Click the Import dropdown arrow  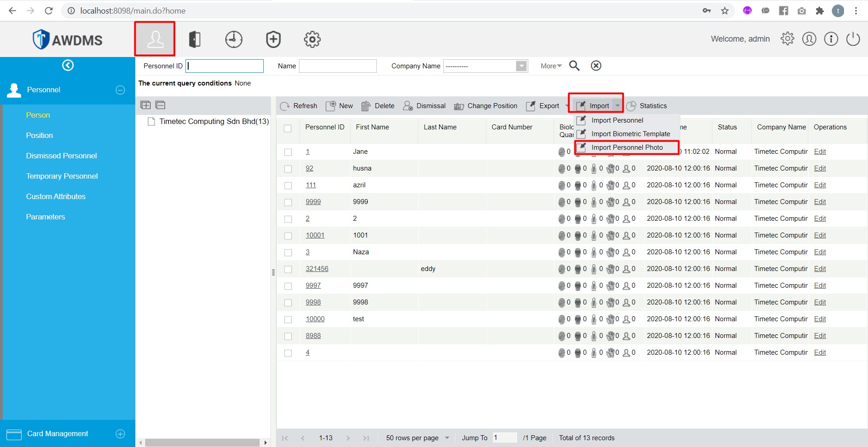point(617,106)
